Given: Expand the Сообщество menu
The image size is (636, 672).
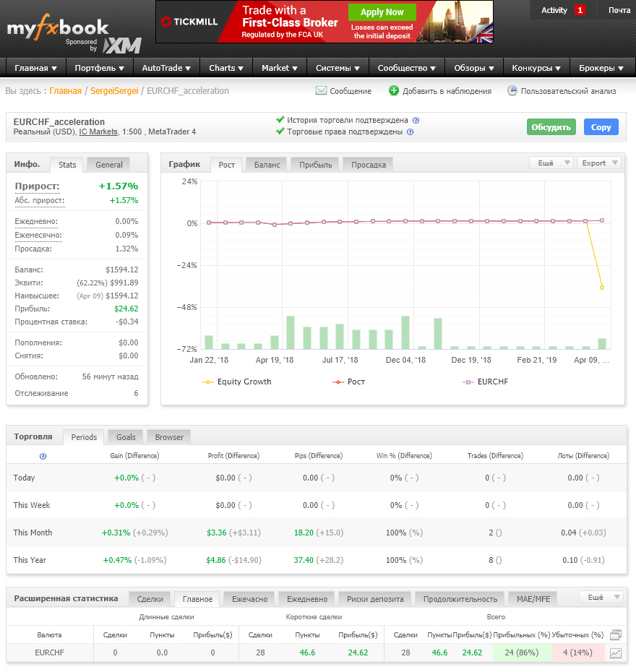Looking at the screenshot, I should coord(407,68).
